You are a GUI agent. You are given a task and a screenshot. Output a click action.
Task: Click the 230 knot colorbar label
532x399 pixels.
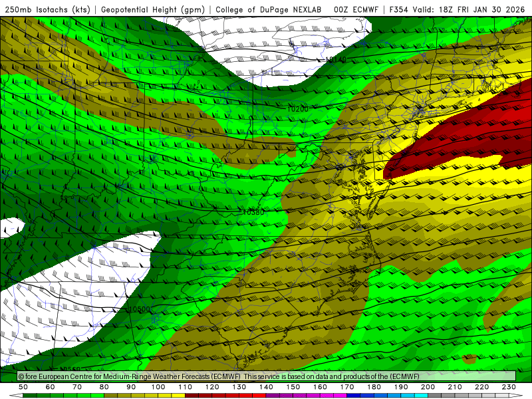pyautogui.click(x=509, y=387)
